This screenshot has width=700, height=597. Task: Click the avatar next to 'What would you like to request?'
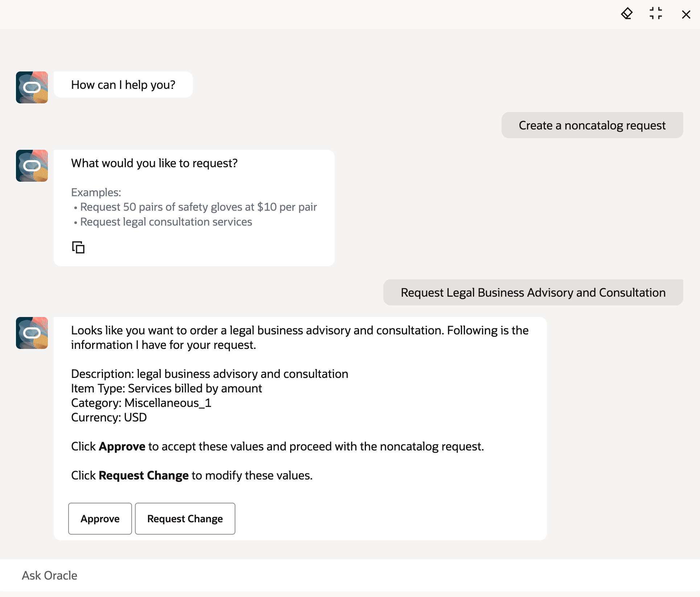coord(32,166)
